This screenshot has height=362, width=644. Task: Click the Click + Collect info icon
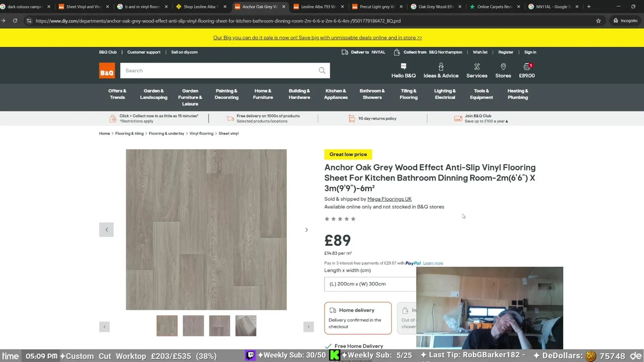tap(113, 119)
